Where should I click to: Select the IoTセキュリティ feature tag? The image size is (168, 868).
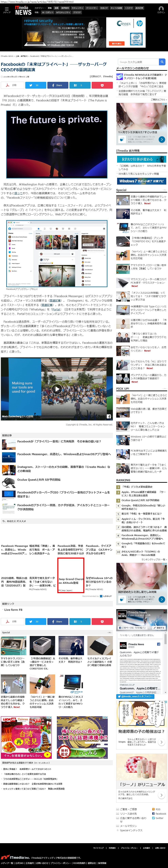coord(63,12)
